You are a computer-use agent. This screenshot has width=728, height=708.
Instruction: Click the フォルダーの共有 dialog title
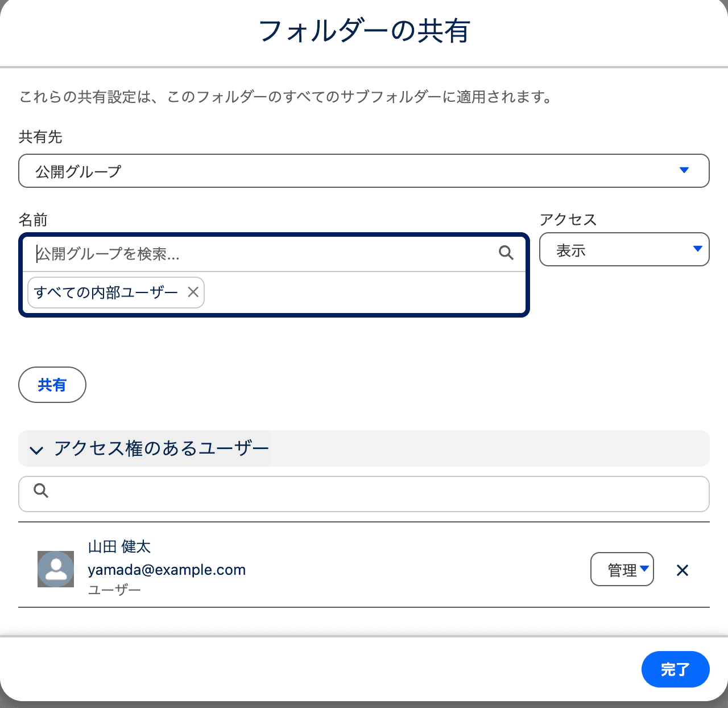pos(364,31)
